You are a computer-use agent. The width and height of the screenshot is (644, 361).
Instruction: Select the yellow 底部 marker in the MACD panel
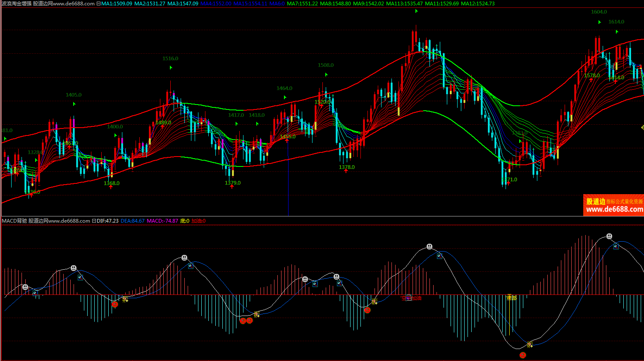(512, 297)
